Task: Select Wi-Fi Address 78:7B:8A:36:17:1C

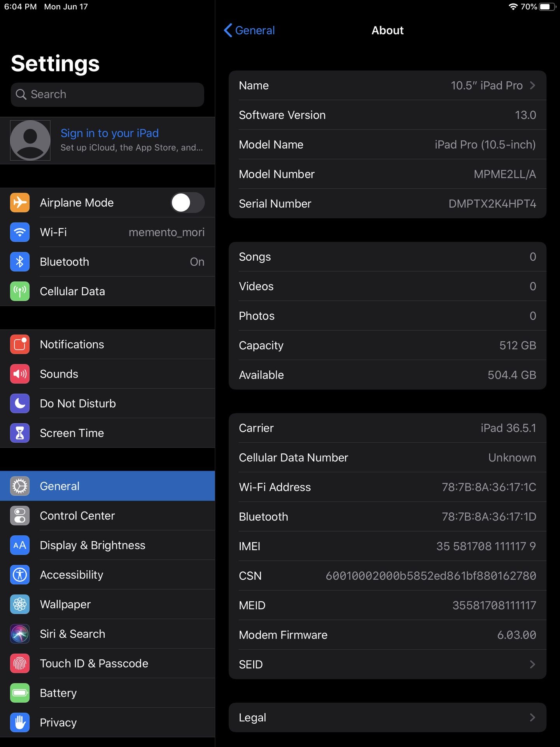Action: tap(489, 487)
